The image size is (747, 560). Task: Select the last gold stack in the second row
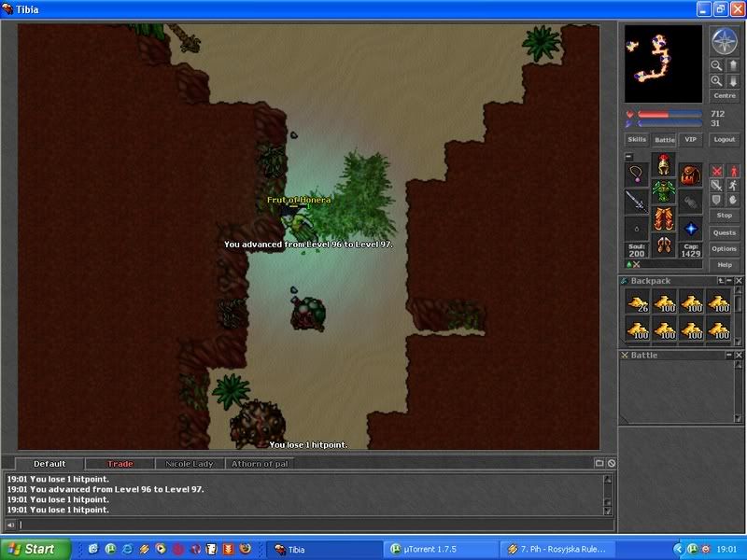click(719, 329)
